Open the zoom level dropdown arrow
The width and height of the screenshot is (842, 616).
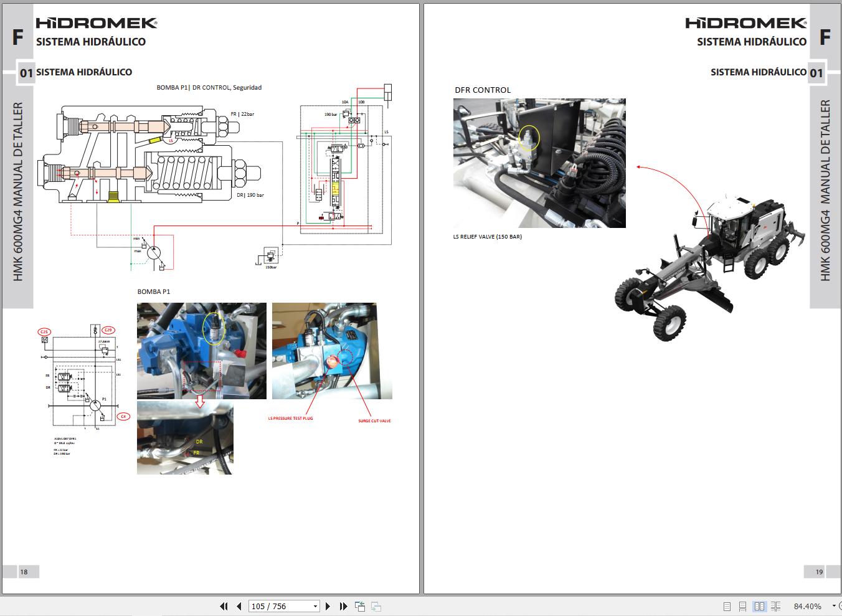click(x=834, y=606)
